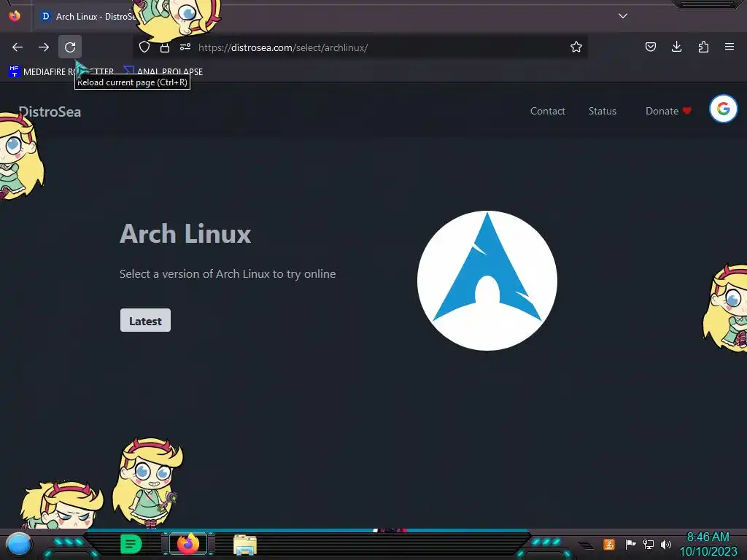Viewport: 747px width, 560px height.
Task: Reload the current page
Action: [x=70, y=47]
